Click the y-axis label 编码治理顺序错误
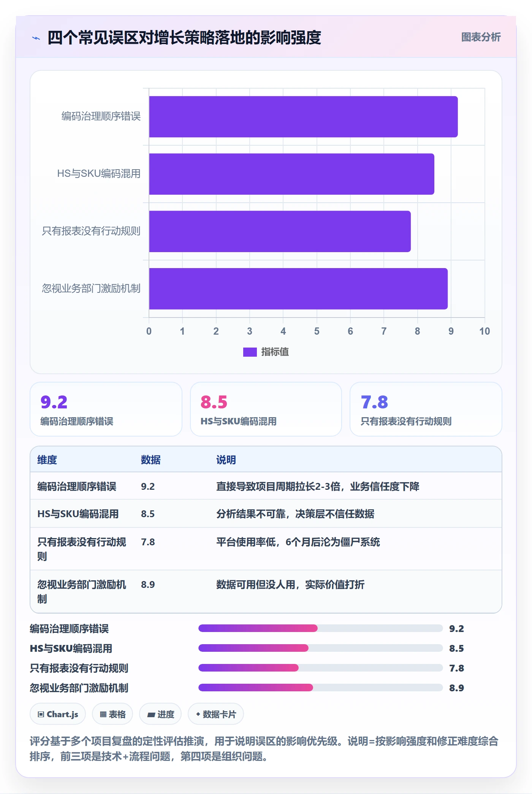Screen dimensions: 532x794 click(101, 116)
